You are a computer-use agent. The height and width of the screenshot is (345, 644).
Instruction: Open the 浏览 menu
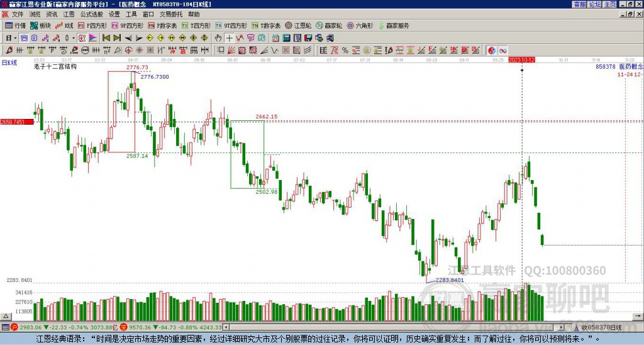35,14
